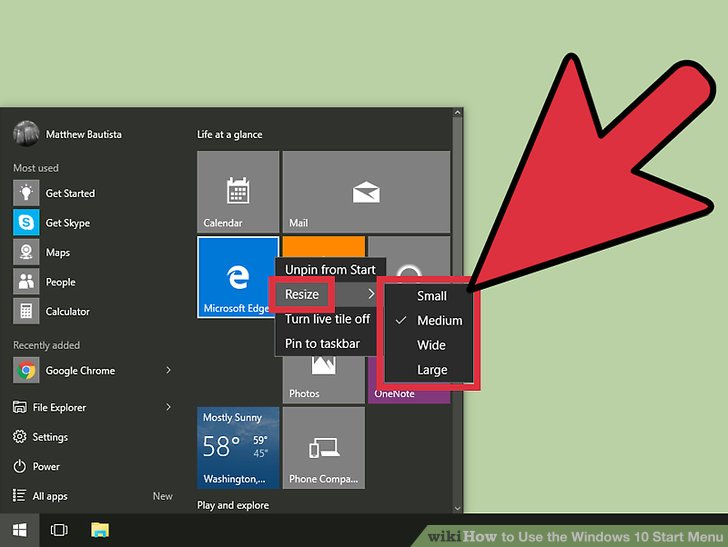Click the Windows Start button on taskbar
This screenshot has height=547, width=728.
(20, 530)
